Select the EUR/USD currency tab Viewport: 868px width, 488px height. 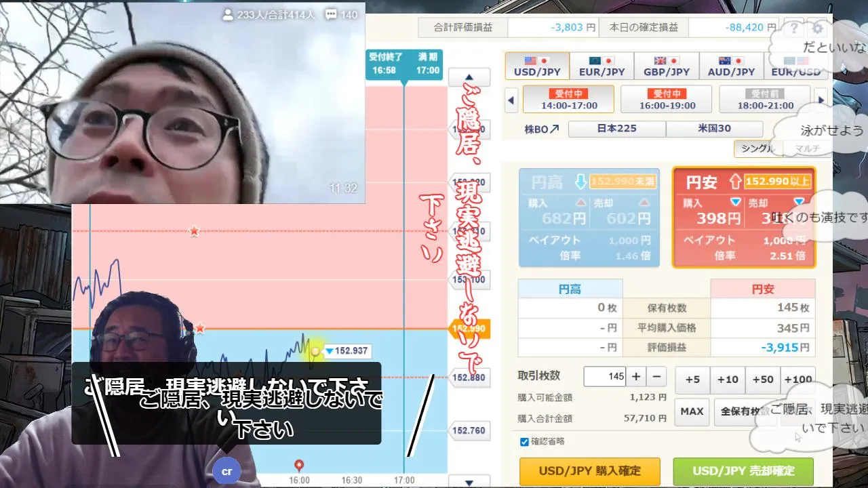click(x=795, y=66)
